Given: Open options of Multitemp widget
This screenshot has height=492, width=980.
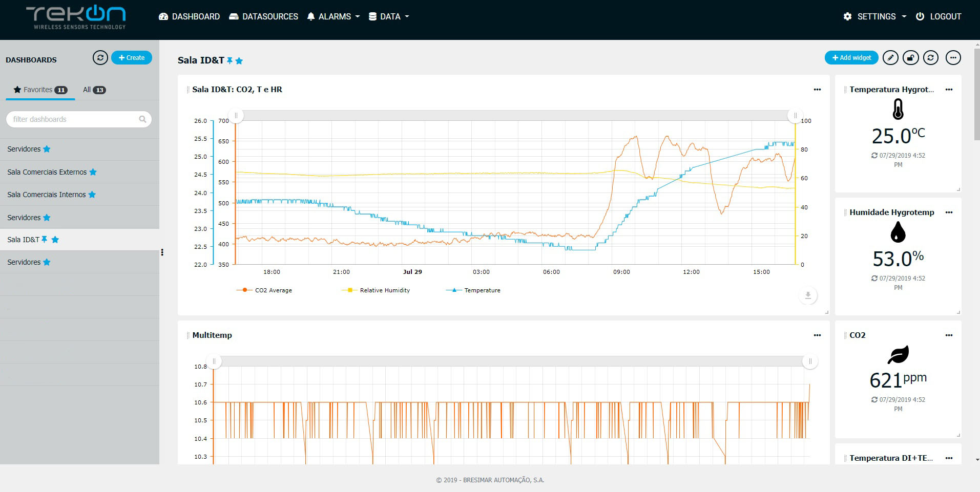Looking at the screenshot, I should (817, 335).
